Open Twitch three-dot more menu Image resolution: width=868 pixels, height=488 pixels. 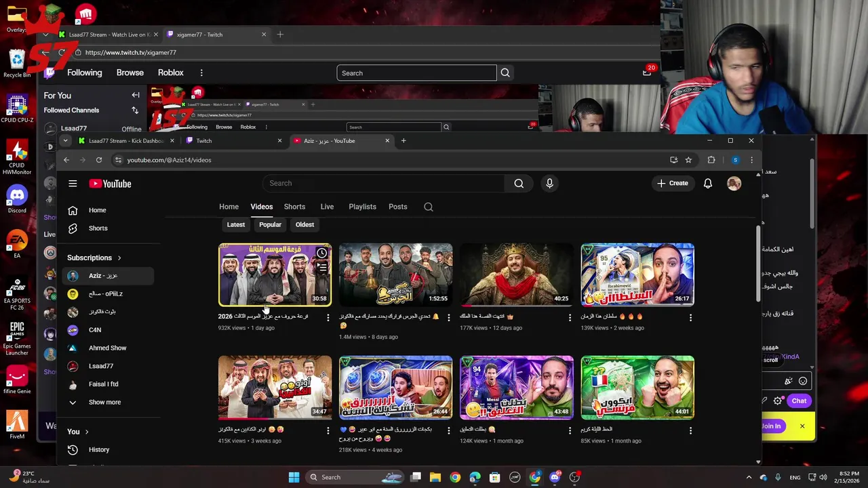[x=201, y=73]
